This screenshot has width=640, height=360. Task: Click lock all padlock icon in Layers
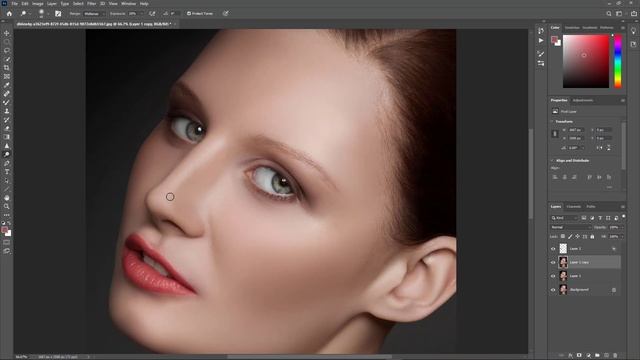[x=592, y=237]
